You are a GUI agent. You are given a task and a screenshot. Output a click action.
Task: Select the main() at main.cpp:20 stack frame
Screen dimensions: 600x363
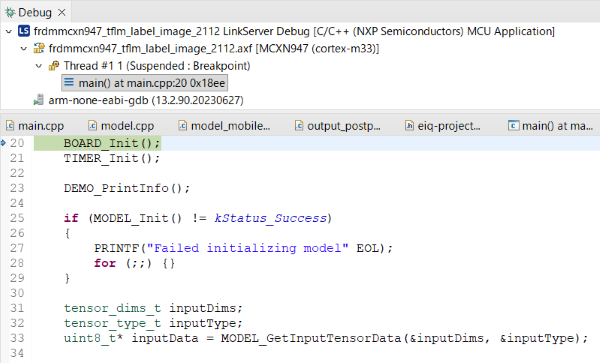[x=145, y=83]
